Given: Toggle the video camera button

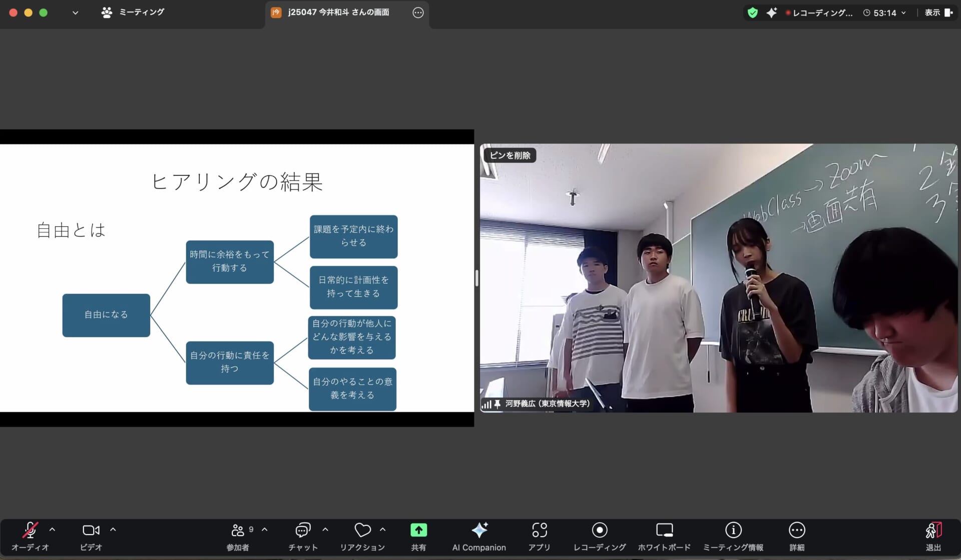Looking at the screenshot, I should [x=91, y=530].
